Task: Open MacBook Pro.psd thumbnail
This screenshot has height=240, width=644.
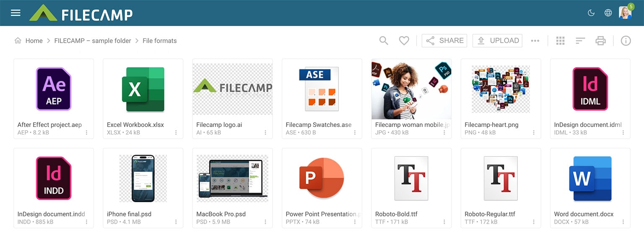Action: coord(233,178)
